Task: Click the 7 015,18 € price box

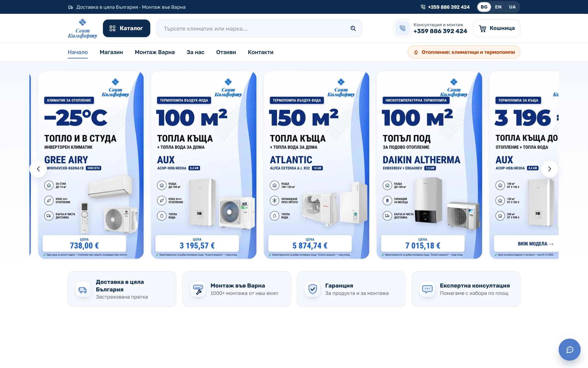Action: click(x=423, y=243)
